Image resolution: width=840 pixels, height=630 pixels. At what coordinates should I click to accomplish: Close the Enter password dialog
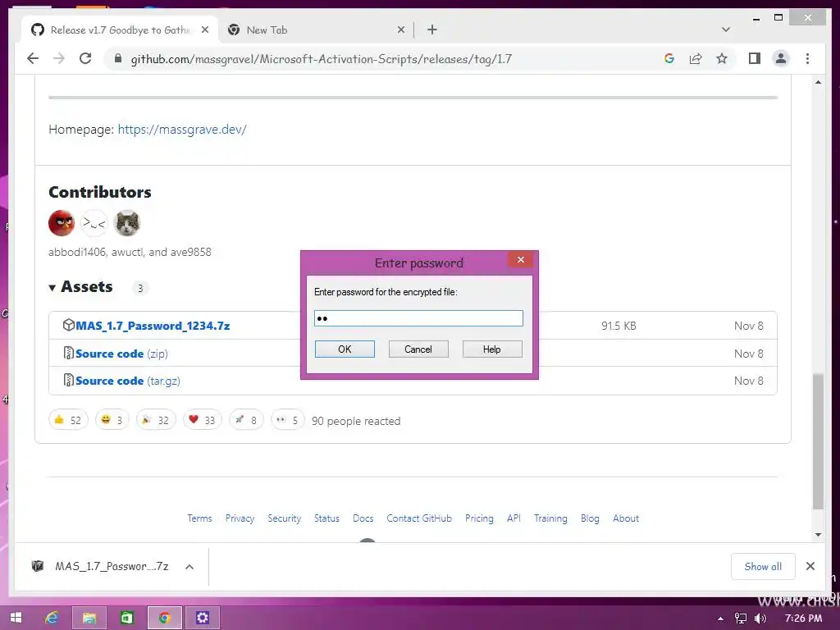click(x=521, y=260)
